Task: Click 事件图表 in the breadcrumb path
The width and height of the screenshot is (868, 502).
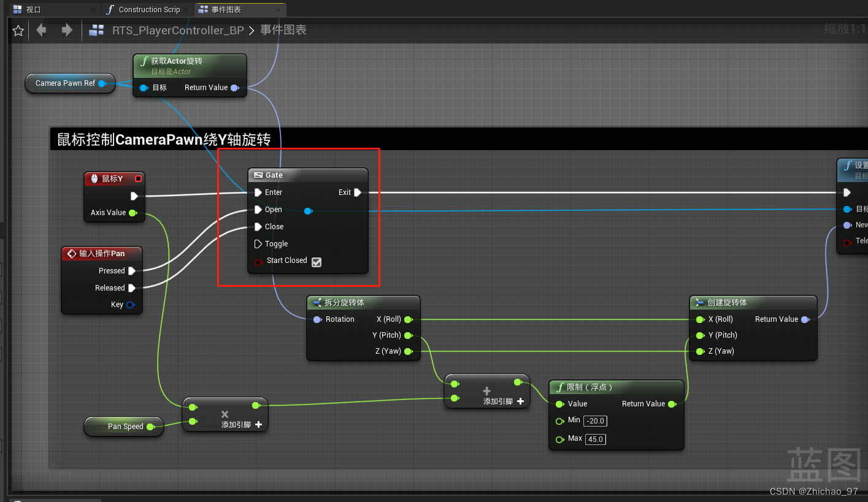Action: [283, 29]
